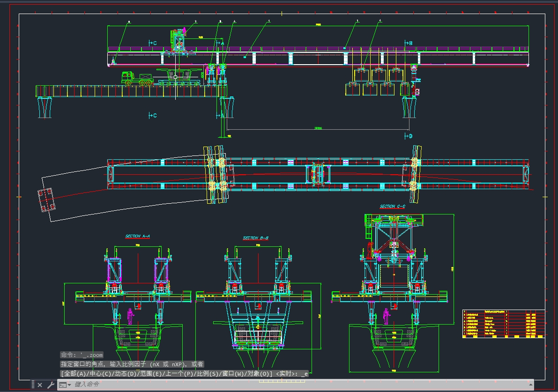This screenshot has height=392, width=558.
Task: Click the 窗口(W) zoom option text
Action: tap(232, 374)
